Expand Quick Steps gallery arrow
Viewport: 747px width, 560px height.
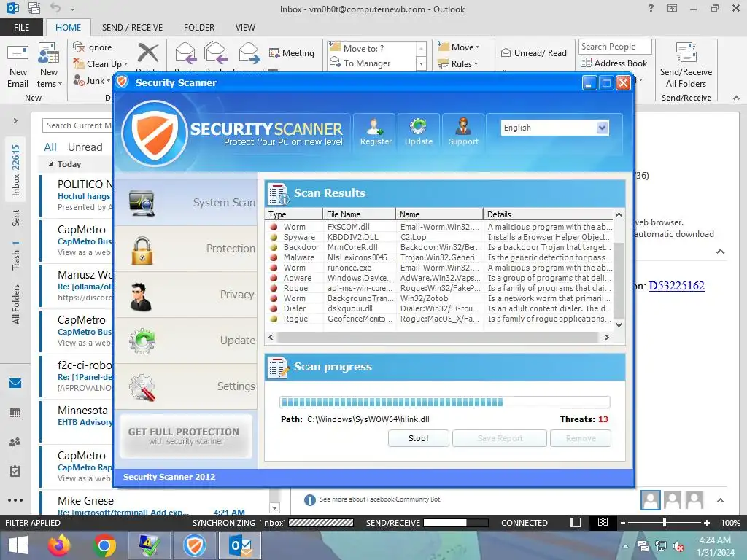pyautogui.click(x=421, y=63)
